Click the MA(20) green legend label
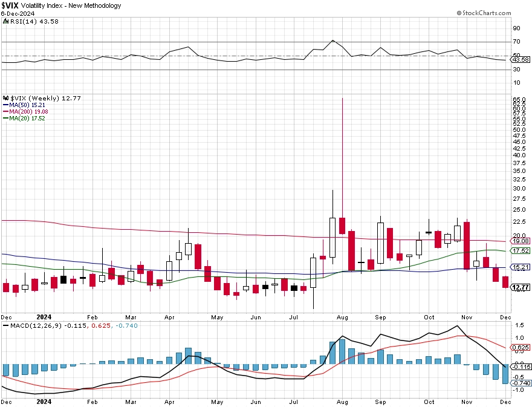Screen dimensions: 532x407 [27, 118]
